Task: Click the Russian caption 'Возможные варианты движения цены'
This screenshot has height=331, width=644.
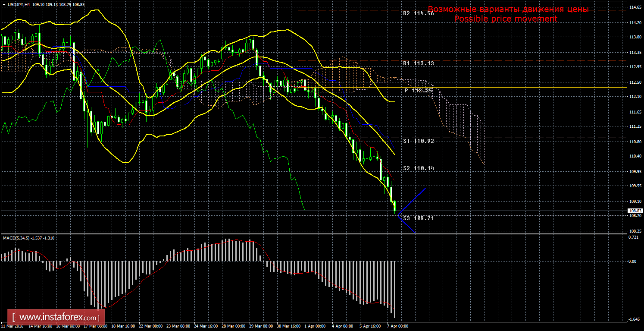Action: [x=508, y=9]
